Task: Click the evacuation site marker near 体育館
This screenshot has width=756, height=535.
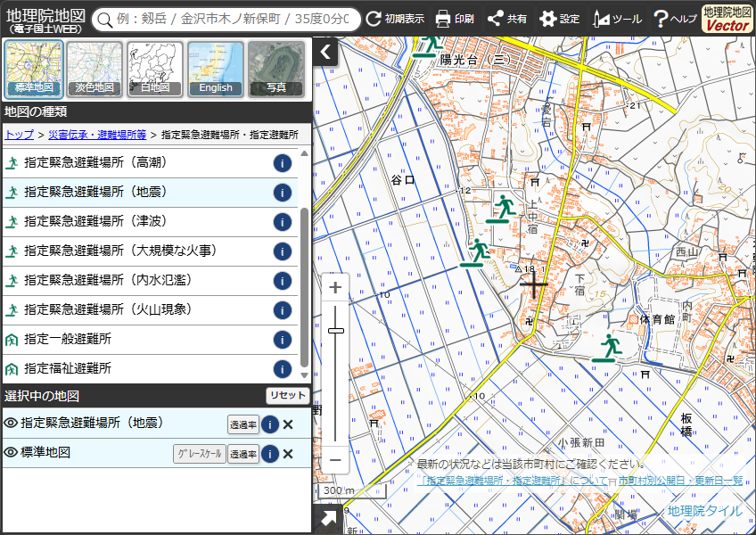Action: (x=607, y=348)
